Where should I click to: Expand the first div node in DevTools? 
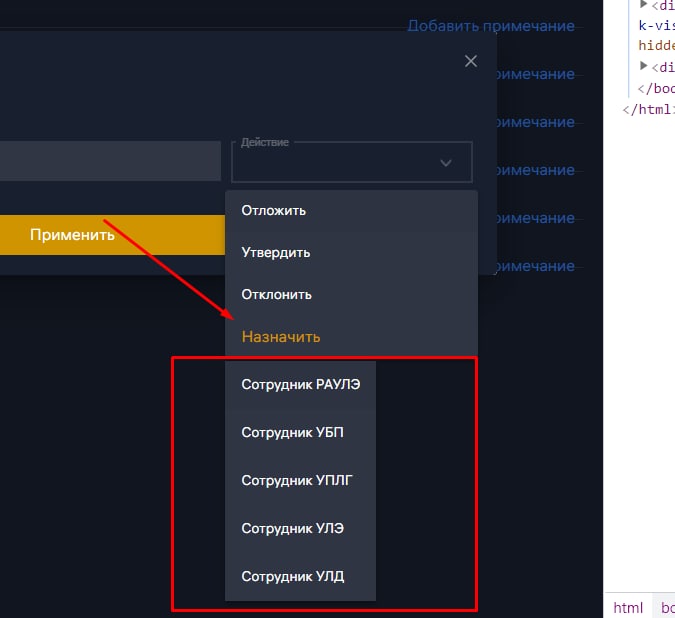tap(644, 5)
